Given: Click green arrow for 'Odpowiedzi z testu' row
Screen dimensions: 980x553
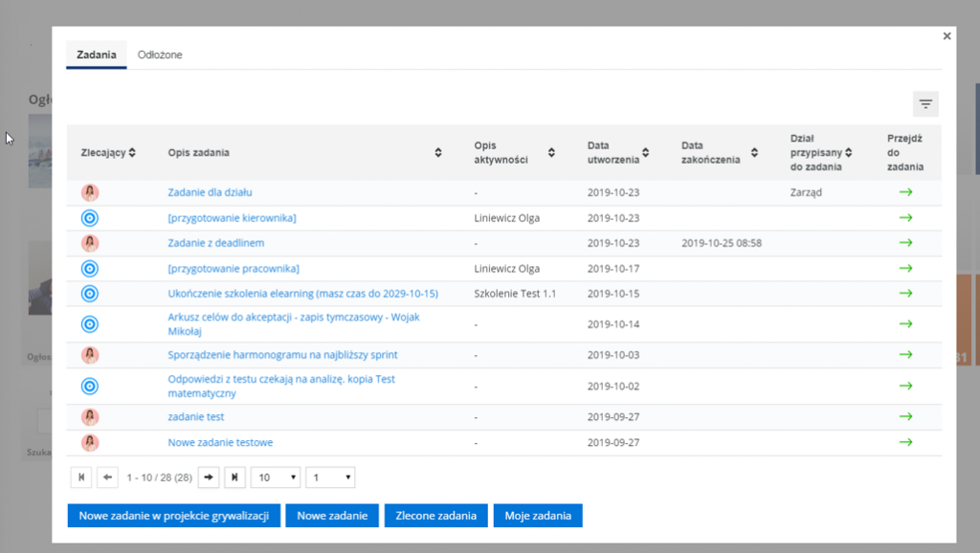Looking at the screenshot, I should pyautogui.click(x=905, y=387).
